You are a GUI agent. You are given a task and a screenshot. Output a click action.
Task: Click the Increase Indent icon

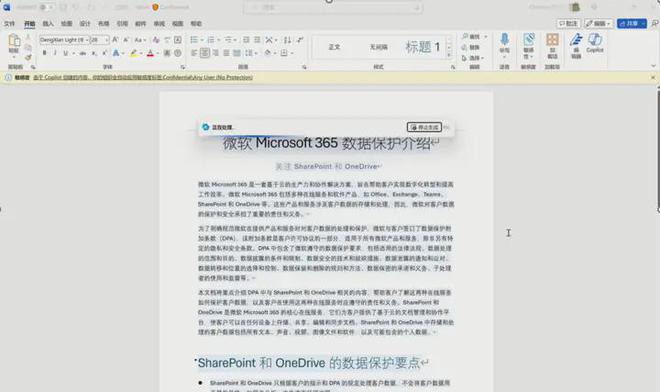pyautogui.click(x=257, y=40)
